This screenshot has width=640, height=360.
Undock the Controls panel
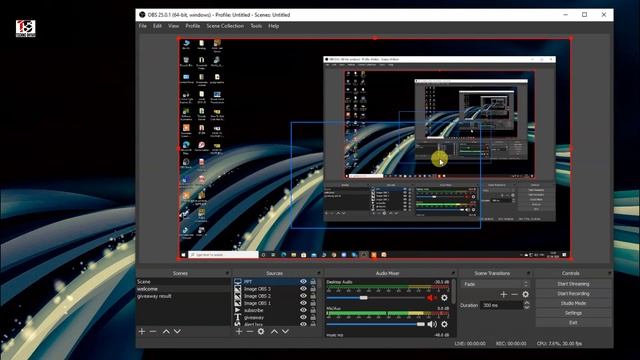[609, 273]
